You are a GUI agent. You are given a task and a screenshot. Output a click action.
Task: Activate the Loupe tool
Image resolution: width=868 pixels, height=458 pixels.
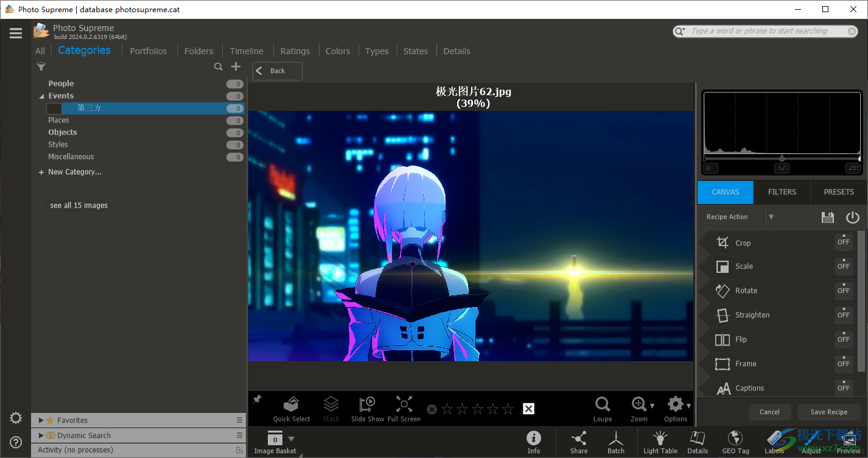pyautogui.click(x=603, y=409)
